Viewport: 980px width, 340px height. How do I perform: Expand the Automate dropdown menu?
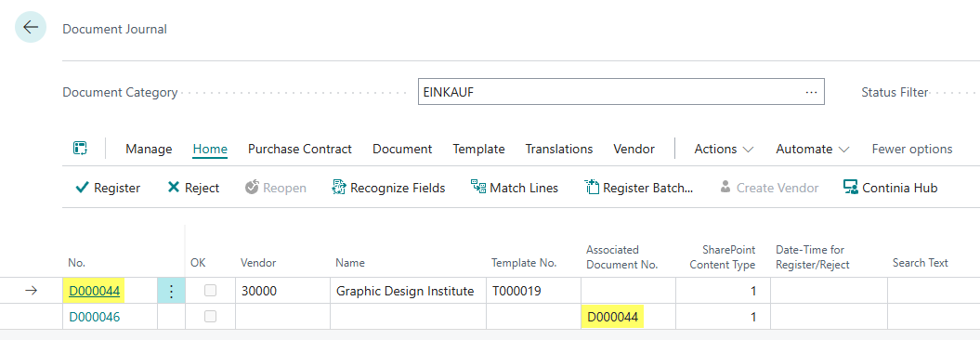(x=813, y=149)
